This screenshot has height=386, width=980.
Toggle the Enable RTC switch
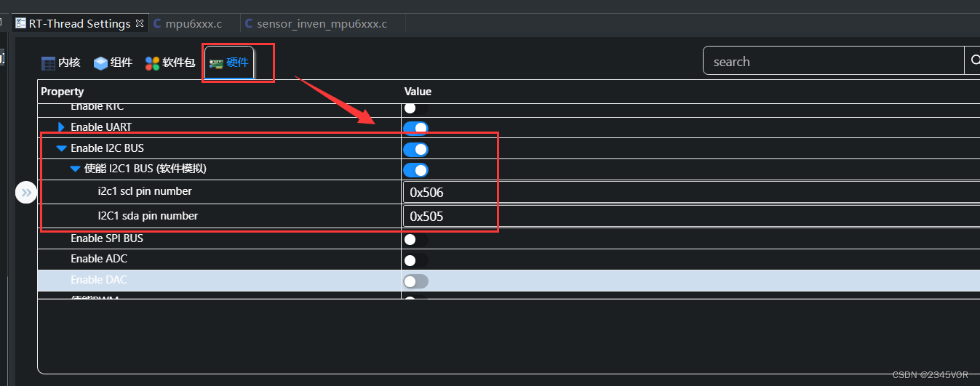point(415,108)
